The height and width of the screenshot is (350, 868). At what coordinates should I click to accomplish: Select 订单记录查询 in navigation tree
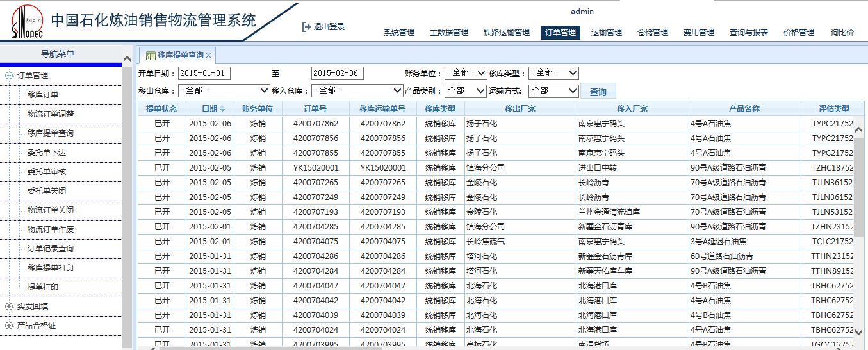[x=51, y=249]
